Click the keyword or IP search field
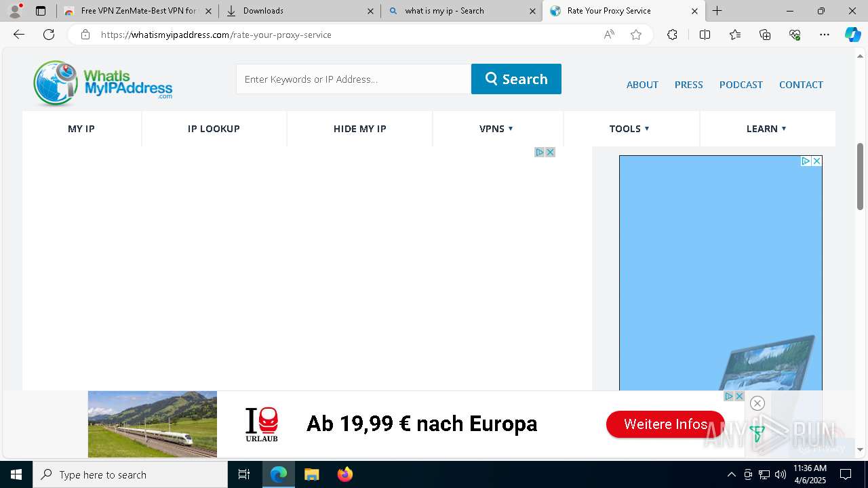Screen dimensions: 868x488 coord(353,79)
